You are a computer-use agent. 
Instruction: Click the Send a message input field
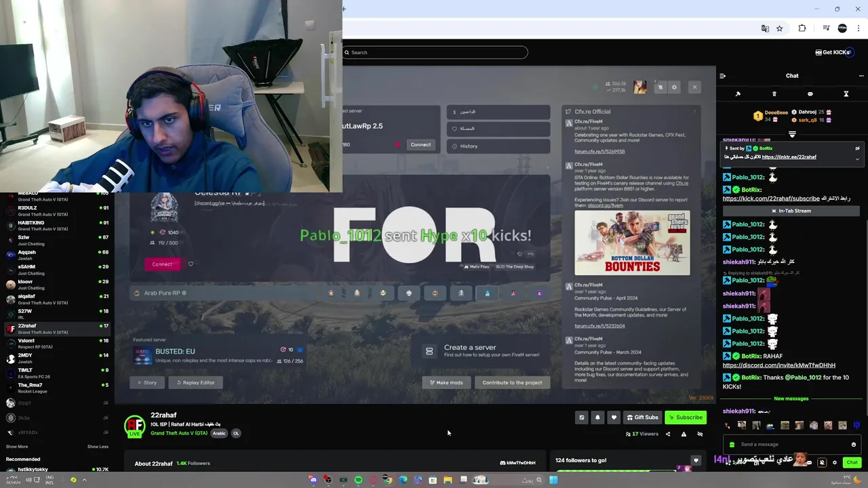pyautogui.click(x=791, y=445)
